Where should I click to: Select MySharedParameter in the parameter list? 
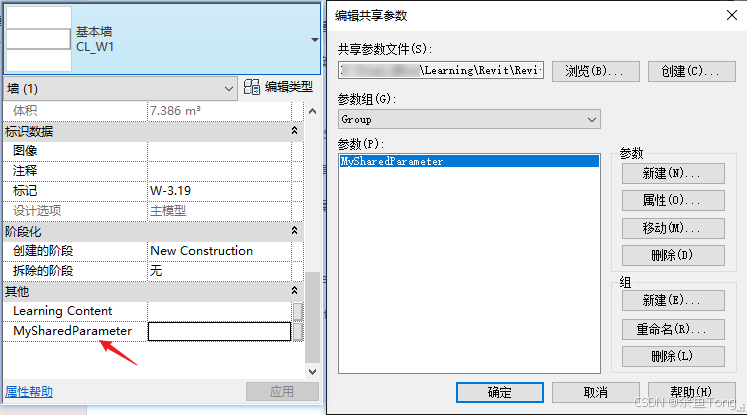click(x=392, y=161)
